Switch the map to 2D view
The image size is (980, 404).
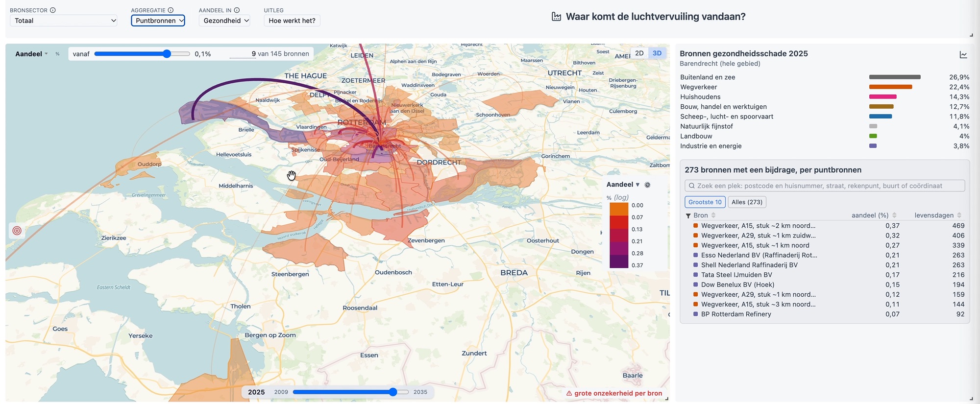639,53
